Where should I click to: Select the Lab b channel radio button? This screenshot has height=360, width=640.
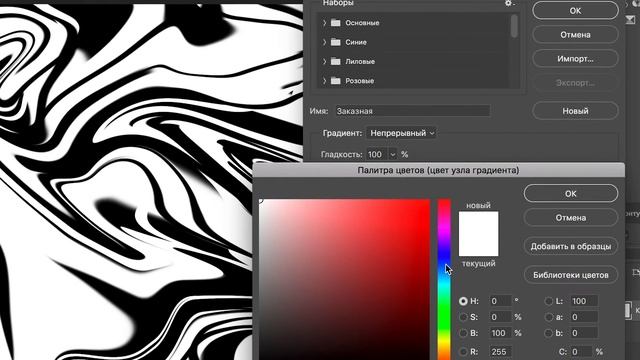coord(549,333)
